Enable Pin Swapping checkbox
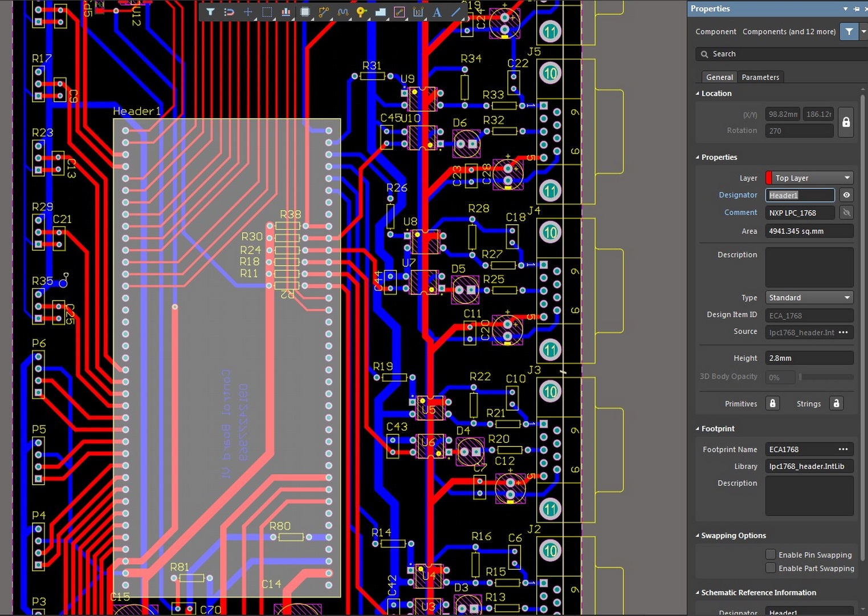The height and width of the screenshot is (616, 868). pos(771,554)
